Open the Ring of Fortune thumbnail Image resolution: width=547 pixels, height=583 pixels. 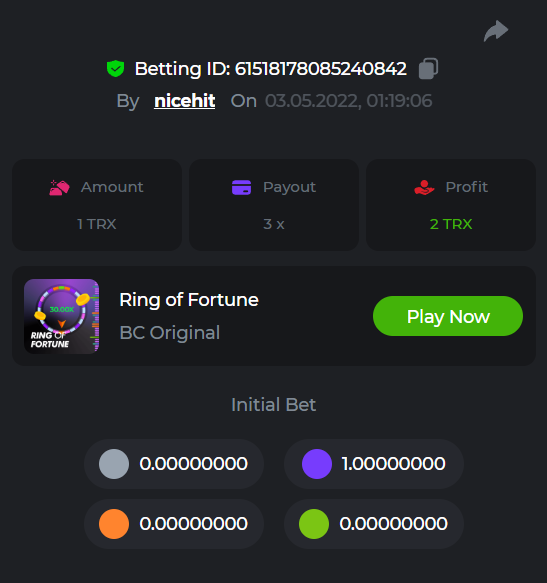coord(61,316)
